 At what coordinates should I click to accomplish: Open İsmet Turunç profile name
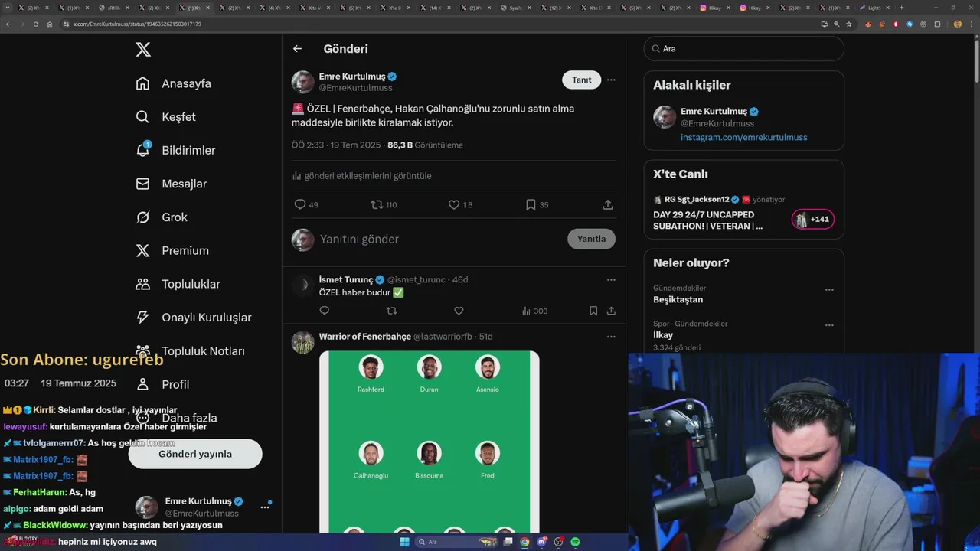pyautogui.click(x=346, y=279)
